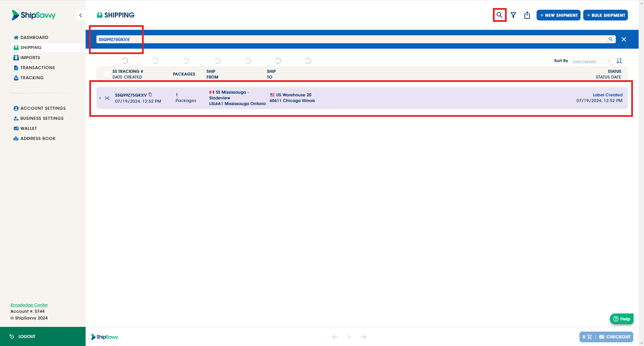Toggle sort order Z-A icon
This screenshot has width=644, height=346.
[x=619, y=61]
